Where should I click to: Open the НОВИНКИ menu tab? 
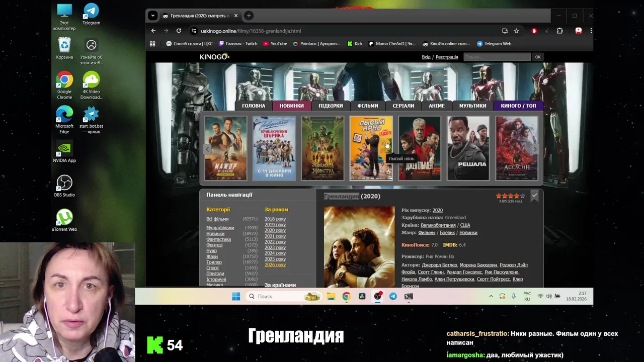click(292, 106)
